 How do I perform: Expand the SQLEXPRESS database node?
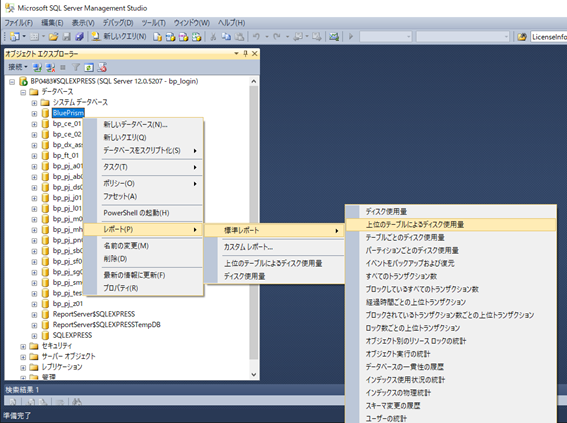pyautogui.click(x=34, y=336)
